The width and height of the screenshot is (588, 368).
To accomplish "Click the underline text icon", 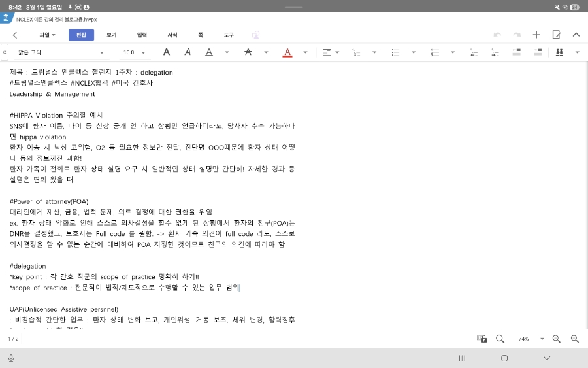I will [209, 52].
